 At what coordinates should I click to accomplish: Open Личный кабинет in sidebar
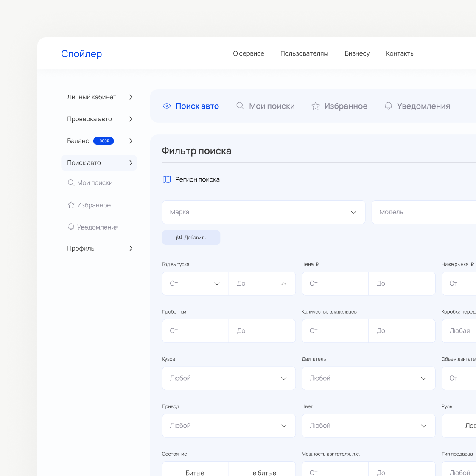[92, 97]
